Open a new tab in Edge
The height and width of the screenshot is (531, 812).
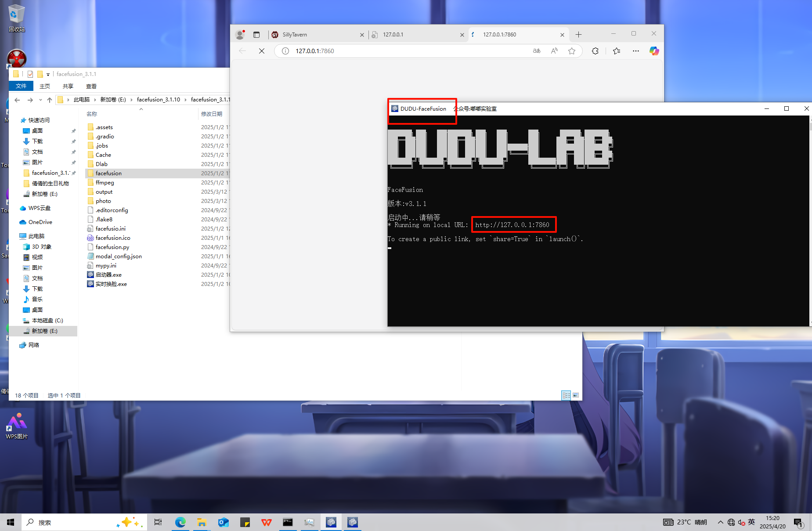click(x=578, y=34)
